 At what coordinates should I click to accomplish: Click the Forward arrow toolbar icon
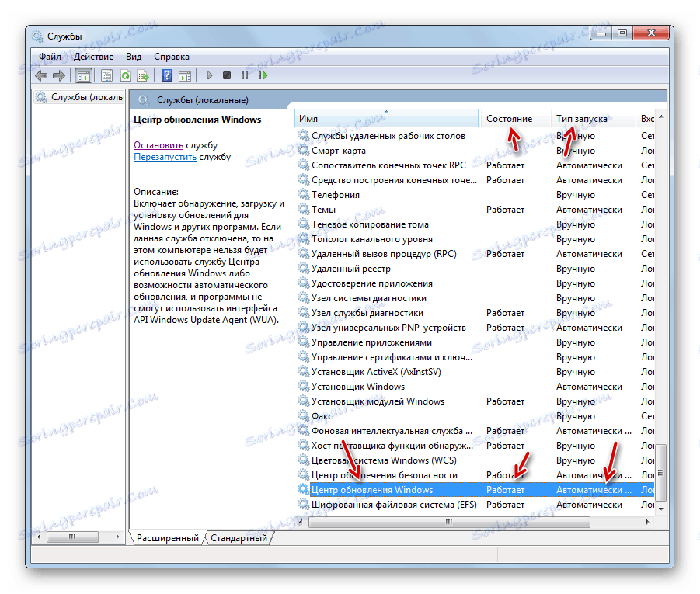tap(59, 76)
